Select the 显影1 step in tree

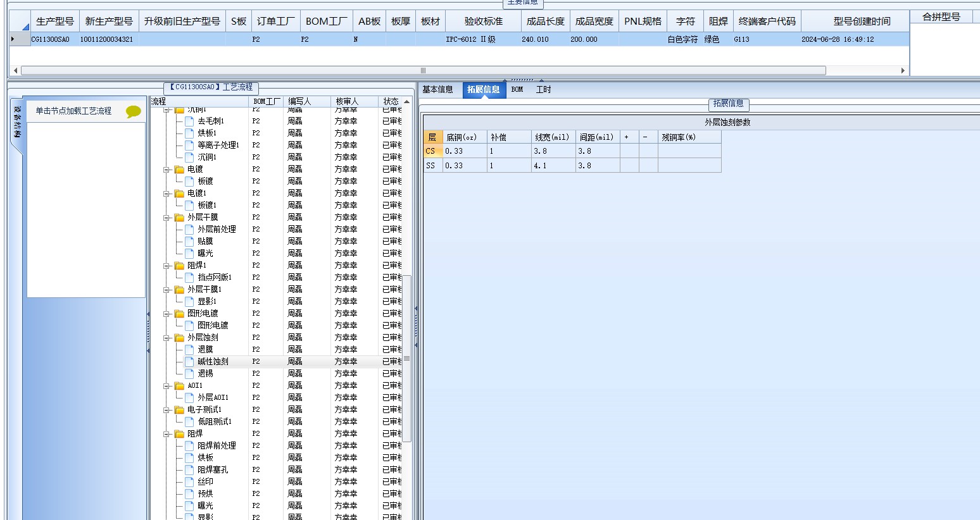click(x=207, y=301)
